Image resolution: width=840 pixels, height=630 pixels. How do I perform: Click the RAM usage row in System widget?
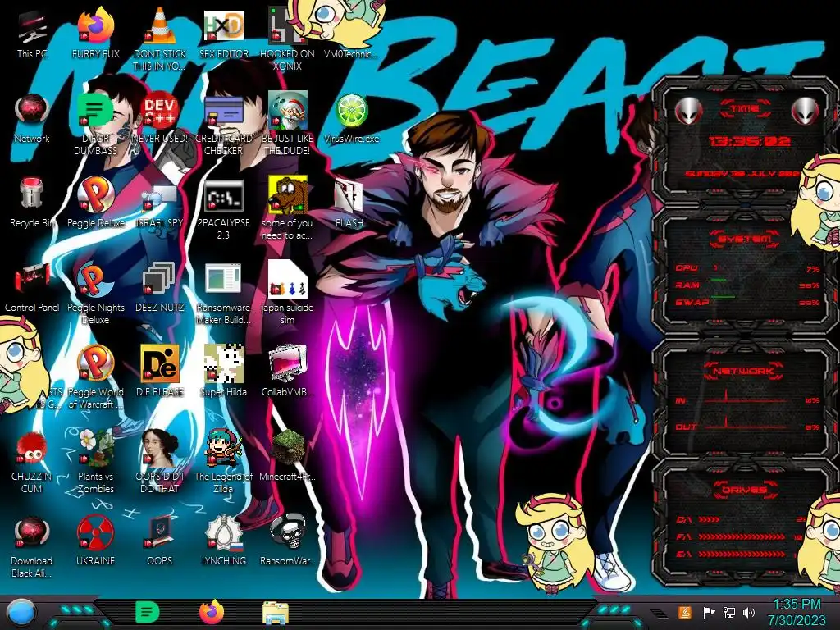[747, 285]
